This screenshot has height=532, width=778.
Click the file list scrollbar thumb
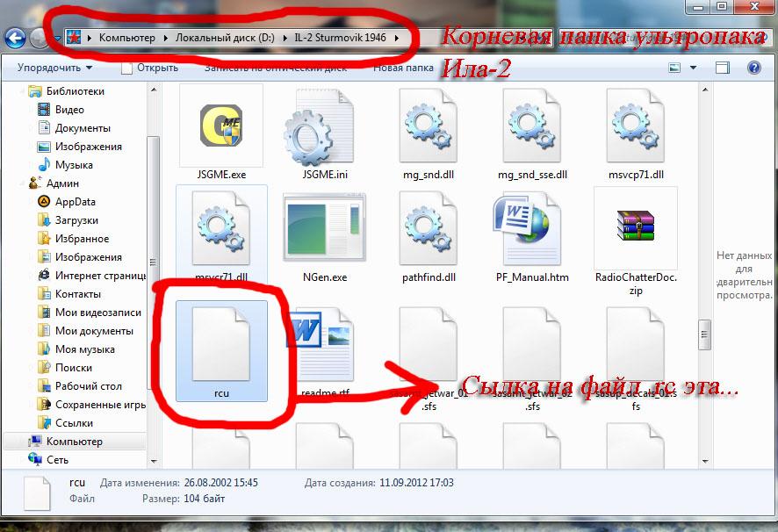pyautogui.click(x=704, y=334)
